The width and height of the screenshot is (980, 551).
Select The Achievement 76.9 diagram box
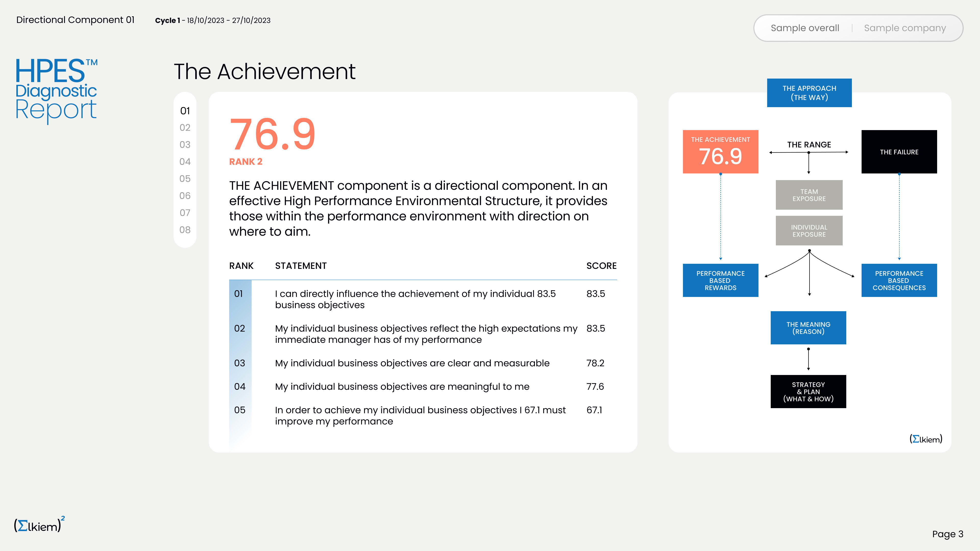point(720,152)
